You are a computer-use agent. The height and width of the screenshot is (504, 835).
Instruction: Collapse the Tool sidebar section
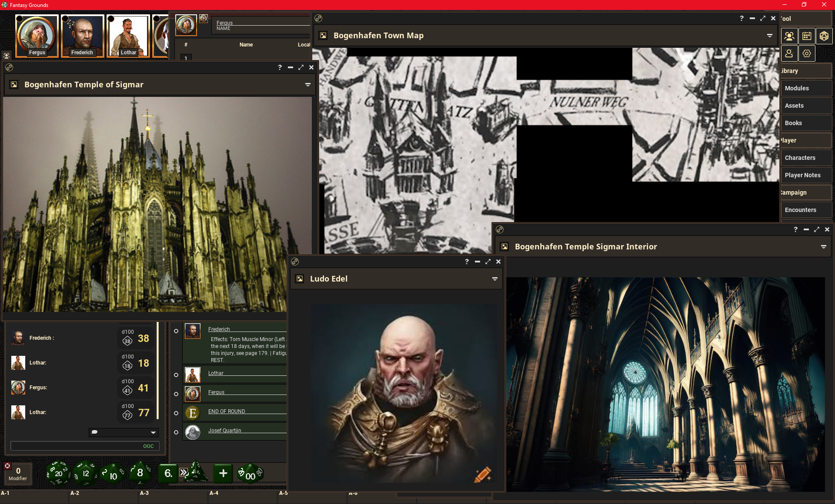(x=806, y=19)
